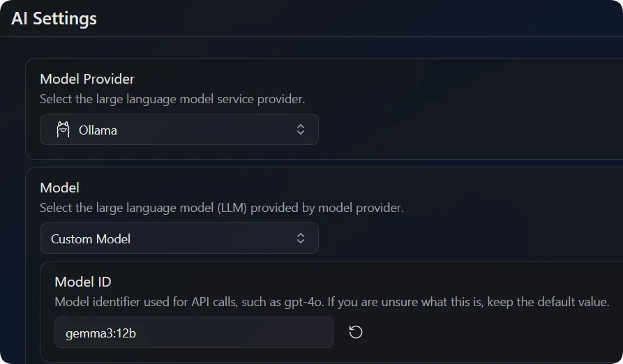Click the Custom Model text label
623x364 pixels.
[x=91, y=239]
